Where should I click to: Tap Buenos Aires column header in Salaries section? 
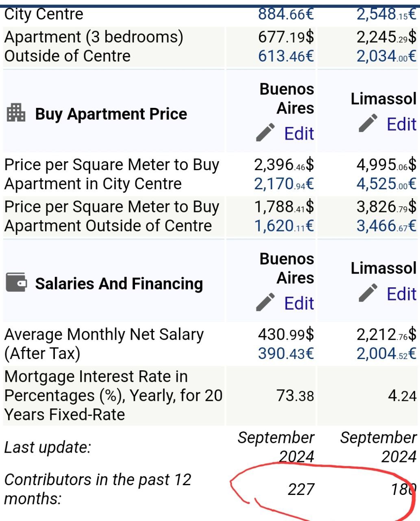(x=287, y=268)
